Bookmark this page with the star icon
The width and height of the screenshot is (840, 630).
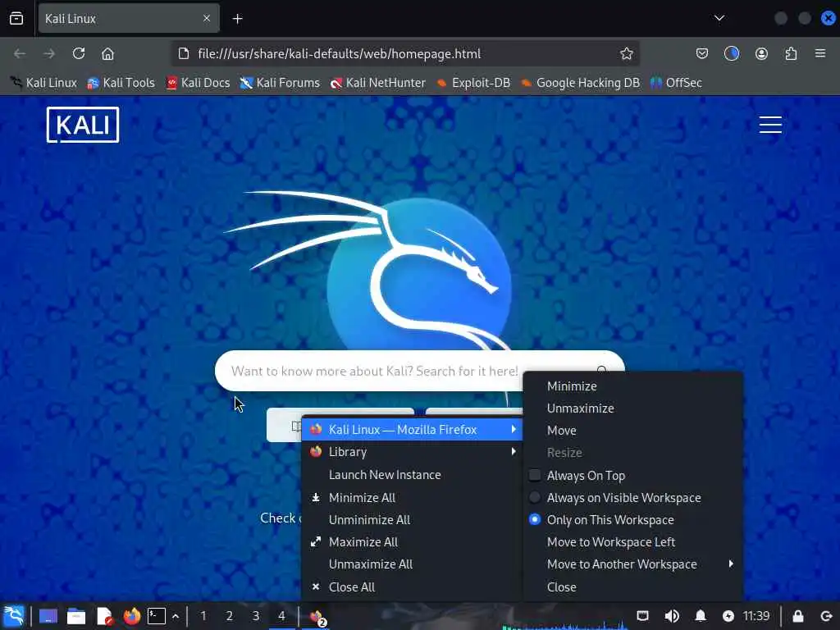point(626,53)
